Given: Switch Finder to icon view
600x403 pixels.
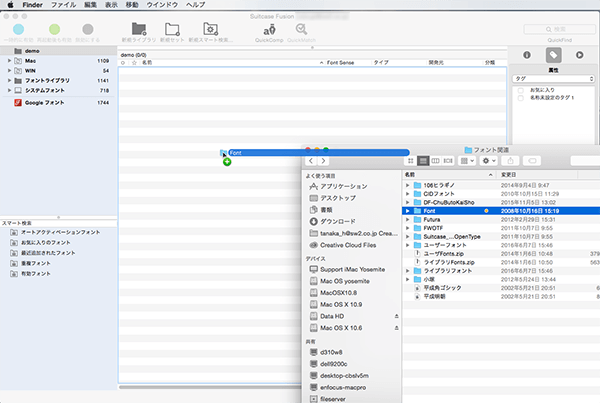Looking at the screenshot, I should click(411, 161).
